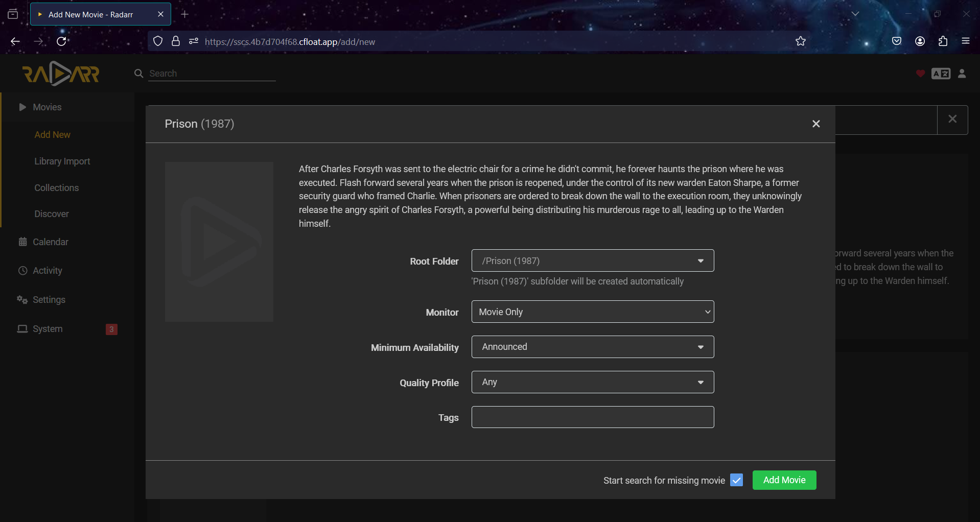Click the search magnifier icon
980x522 pixels.
point(138,74)
